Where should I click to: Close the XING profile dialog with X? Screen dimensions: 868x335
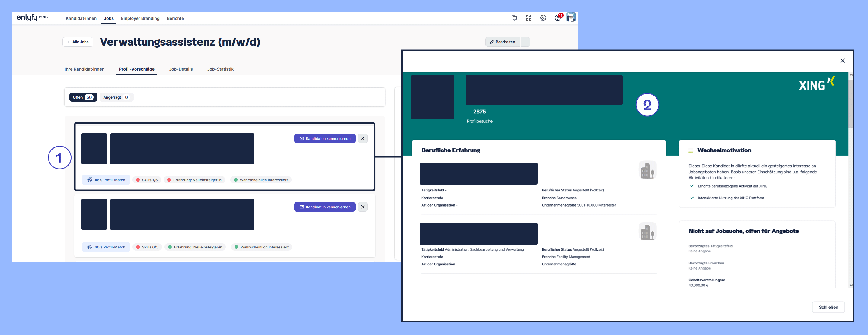pyautogui.click(x=842, y=61)
